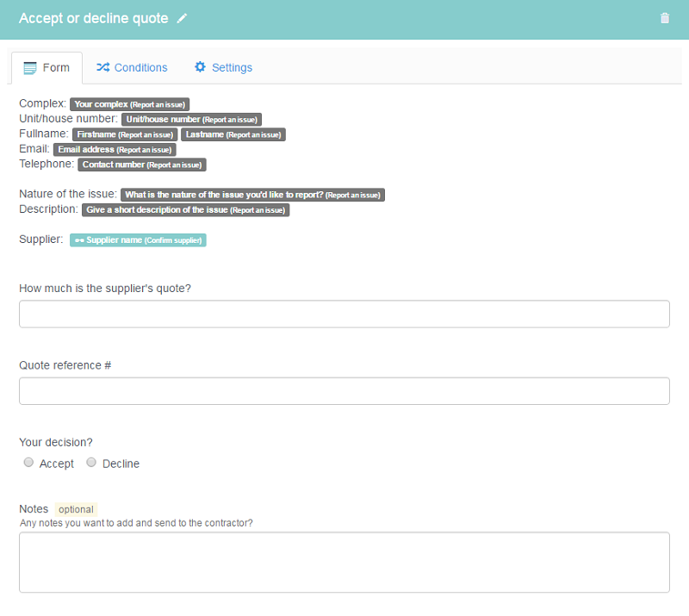Click the optional badge beside Notes
This screenshot has height=616, width=689.
coord(76,509)
